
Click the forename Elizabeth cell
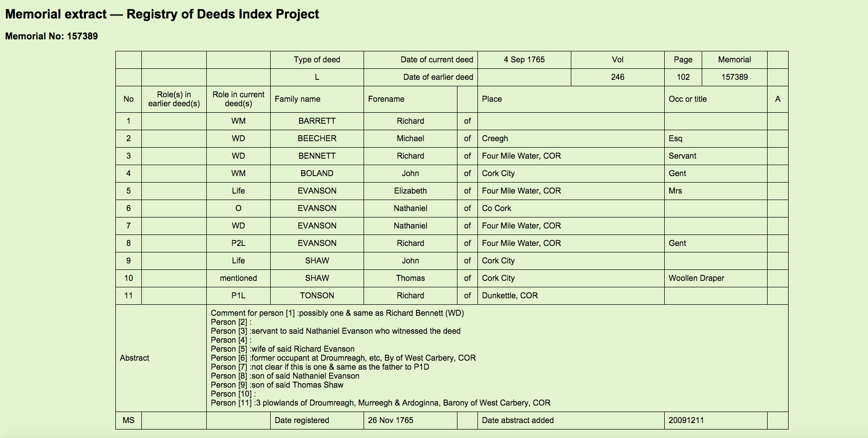coord(410,191)
